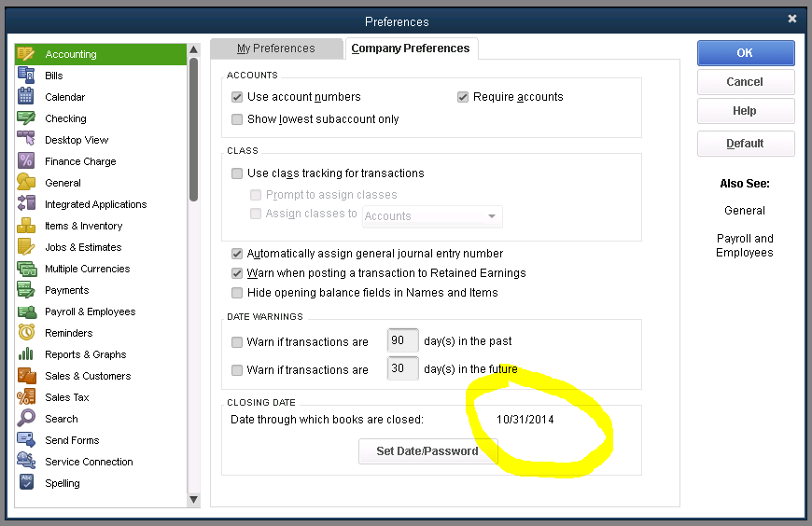Open Payroll and Employees link under Also See
Viewport: 812px width, 526px height.
pyautogui.click(x=745, y=245)
